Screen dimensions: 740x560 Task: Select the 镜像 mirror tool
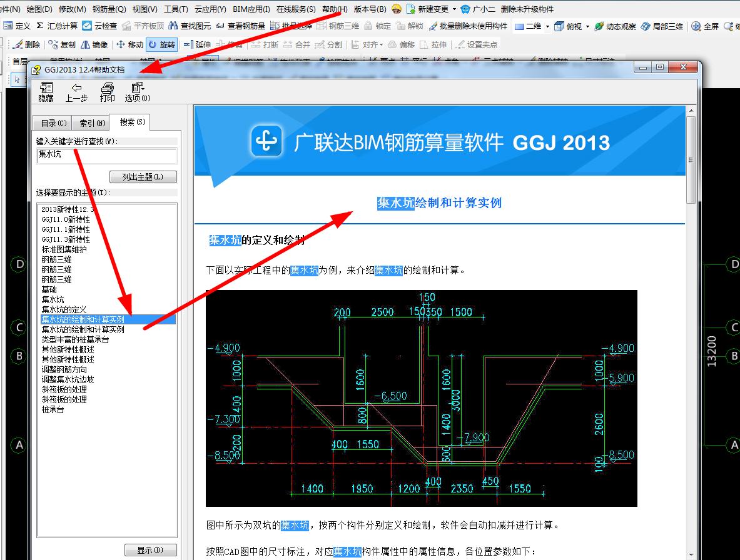[x=94, y=44]
